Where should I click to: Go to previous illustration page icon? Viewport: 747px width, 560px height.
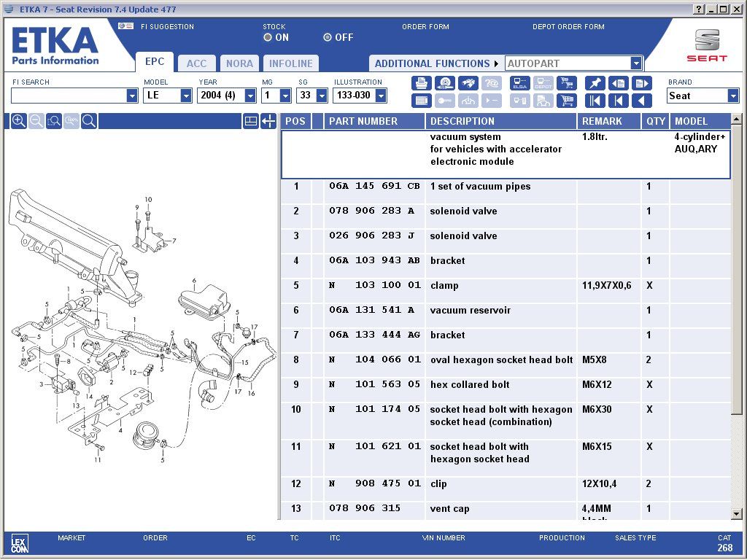pyautogui.click(x=619, y=83)
